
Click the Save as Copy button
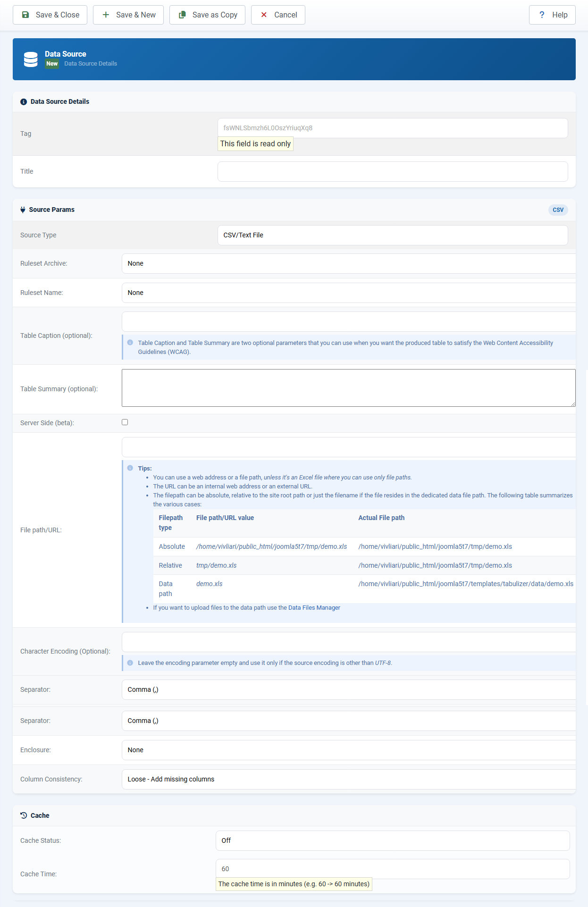[207, 15]
